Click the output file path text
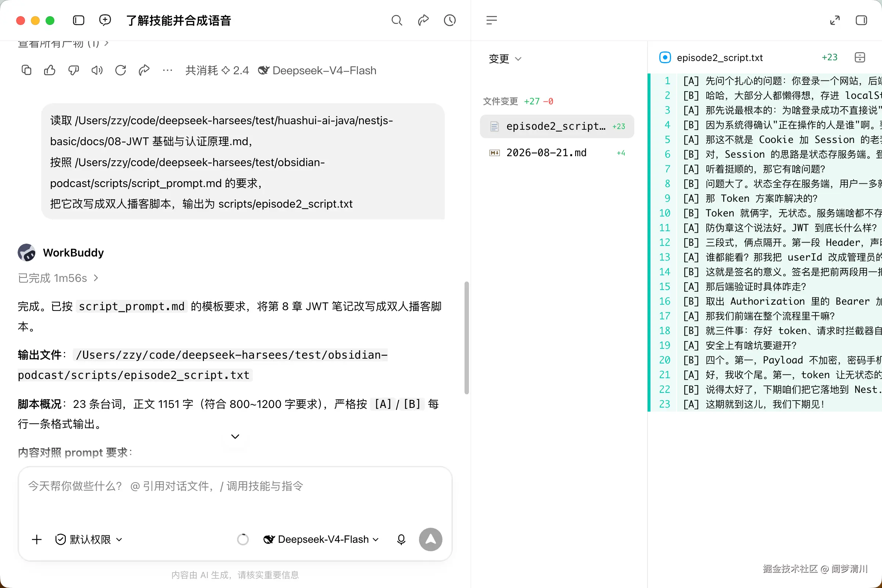 click(x=203, y=365)
